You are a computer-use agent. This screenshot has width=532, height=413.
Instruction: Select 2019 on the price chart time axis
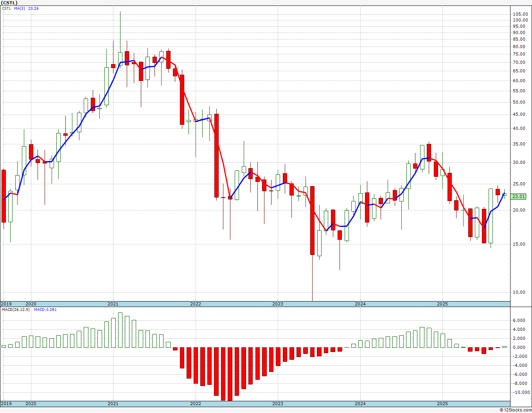click(x=6, y=304)
